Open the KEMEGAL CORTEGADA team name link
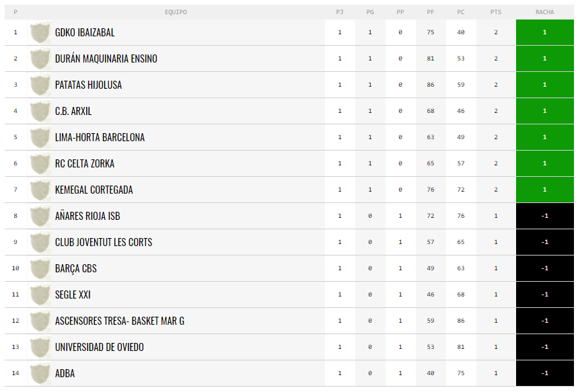Image resolution: width=578 pixels, height=392 pixels. [x=94, y=190]
